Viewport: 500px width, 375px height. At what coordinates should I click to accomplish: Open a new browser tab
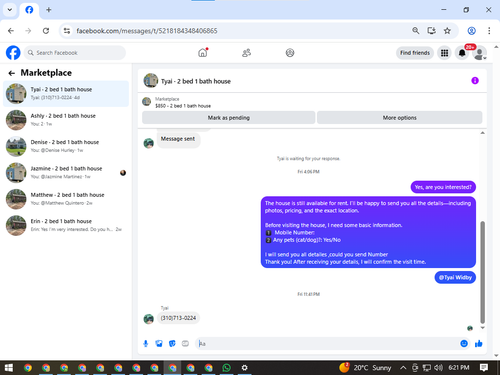coord(49,10)
